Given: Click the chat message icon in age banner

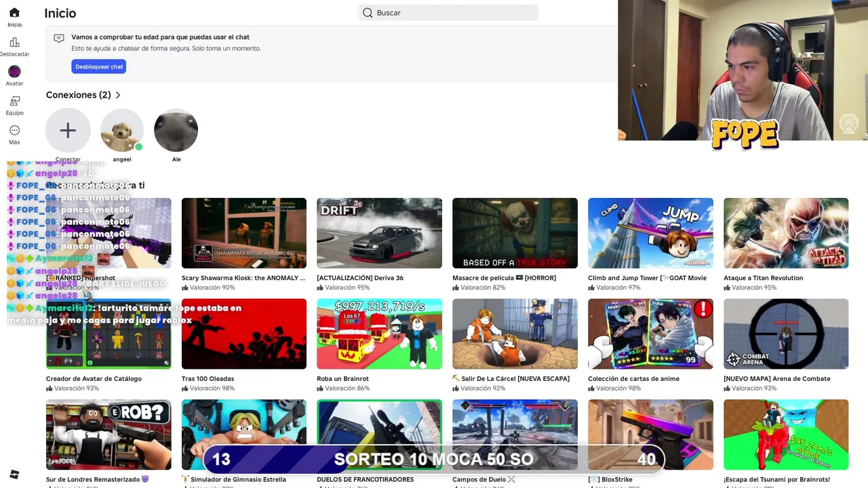Looking at the screenshot, I should (59, 39).
